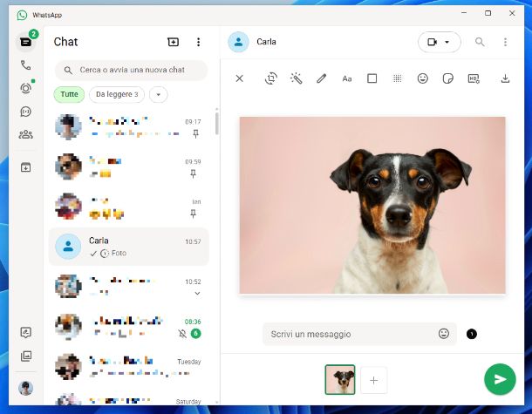Open the chat dated Ieri

coord(129,207)
